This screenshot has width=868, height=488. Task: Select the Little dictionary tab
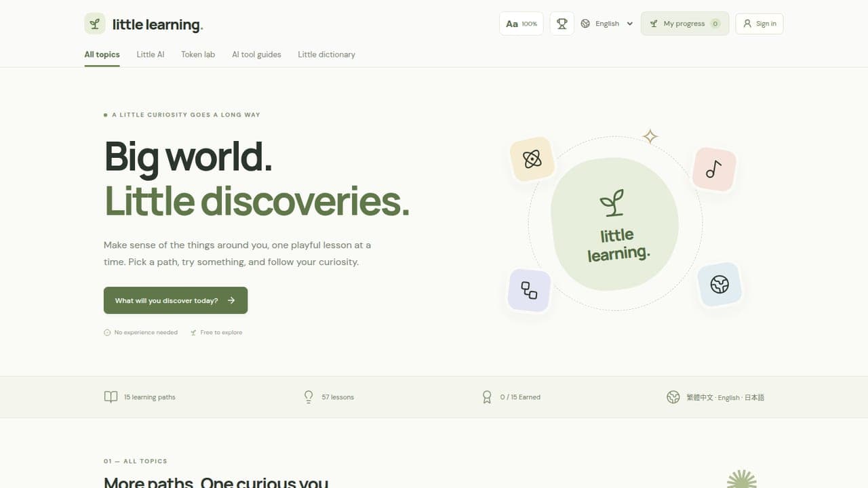click(x=326, y=54)
